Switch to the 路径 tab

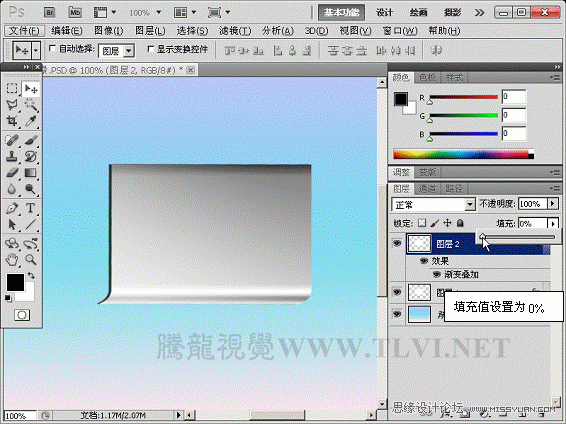tap(454, 188)
